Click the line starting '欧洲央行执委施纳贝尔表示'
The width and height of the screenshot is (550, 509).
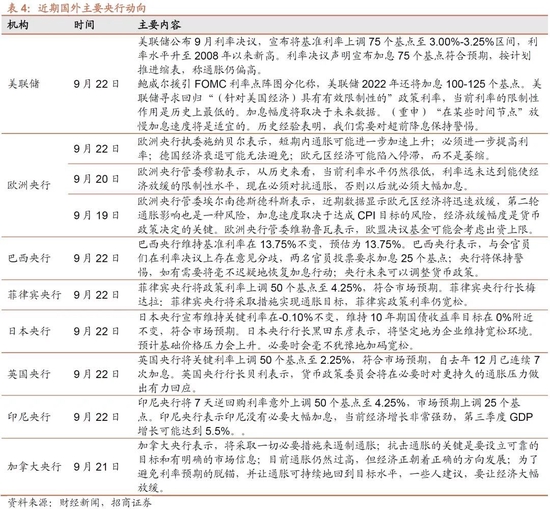(x=333, y=141)
